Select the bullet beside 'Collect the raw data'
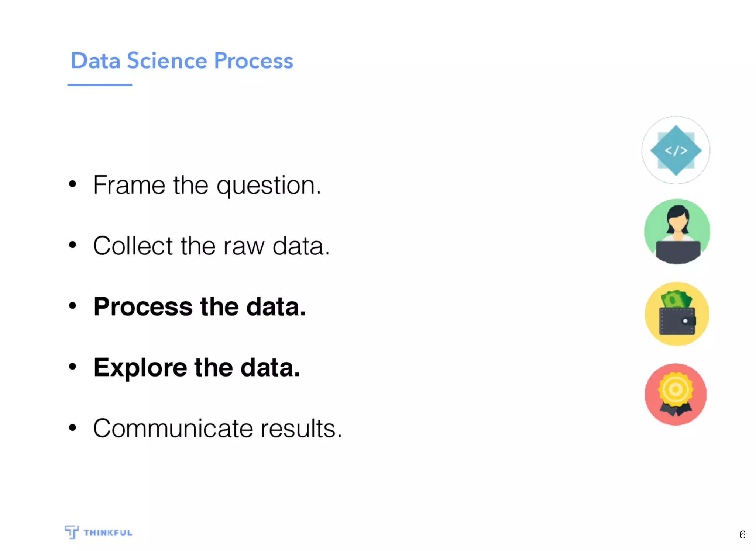 click(73, 245)
